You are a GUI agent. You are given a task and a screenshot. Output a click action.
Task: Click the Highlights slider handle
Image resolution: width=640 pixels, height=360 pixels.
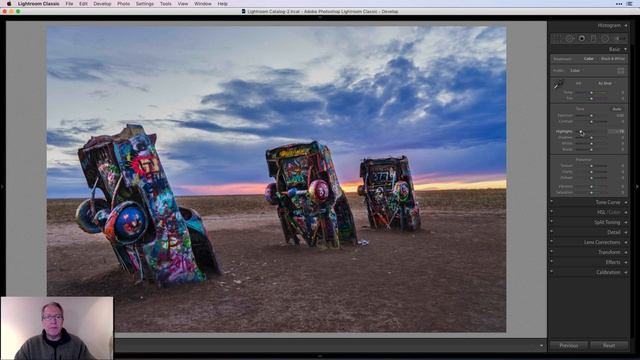click(x=580, y=132)
